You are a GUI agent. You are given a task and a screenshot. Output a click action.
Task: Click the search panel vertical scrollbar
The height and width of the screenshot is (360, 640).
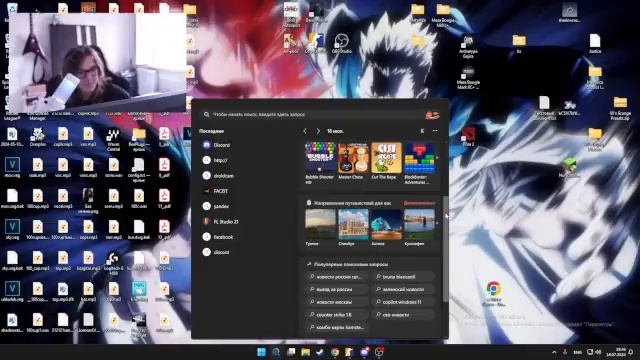445,249
